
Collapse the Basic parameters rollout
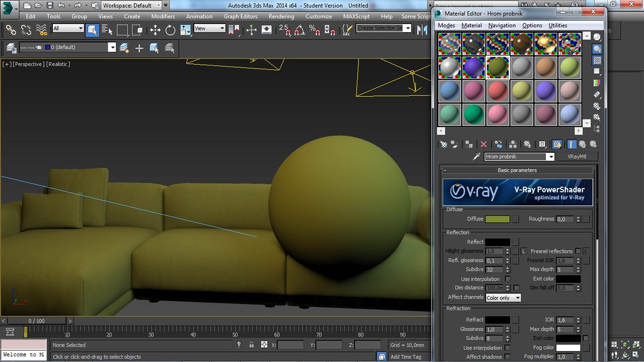[517, 170]
